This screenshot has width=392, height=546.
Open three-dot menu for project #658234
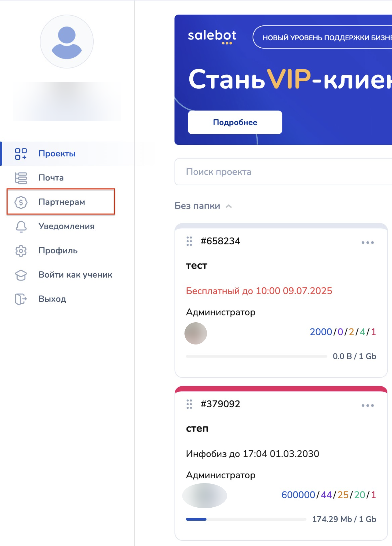pyautogui.click(x=367, y=242)
